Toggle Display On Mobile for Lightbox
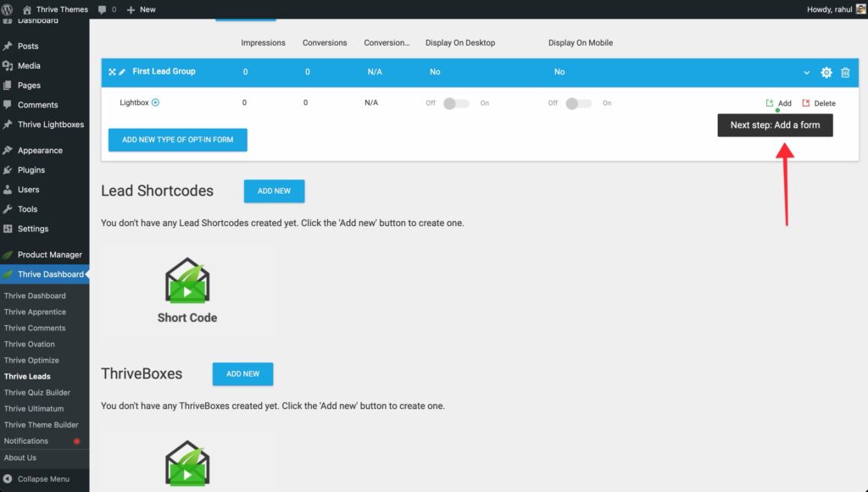868x492 pixels. coord(577,103)
